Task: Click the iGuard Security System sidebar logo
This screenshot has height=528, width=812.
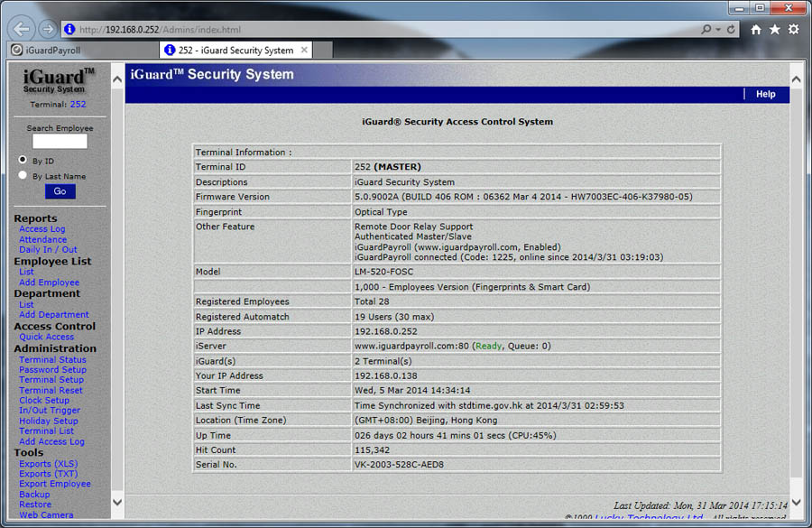Action: point(58,81)
